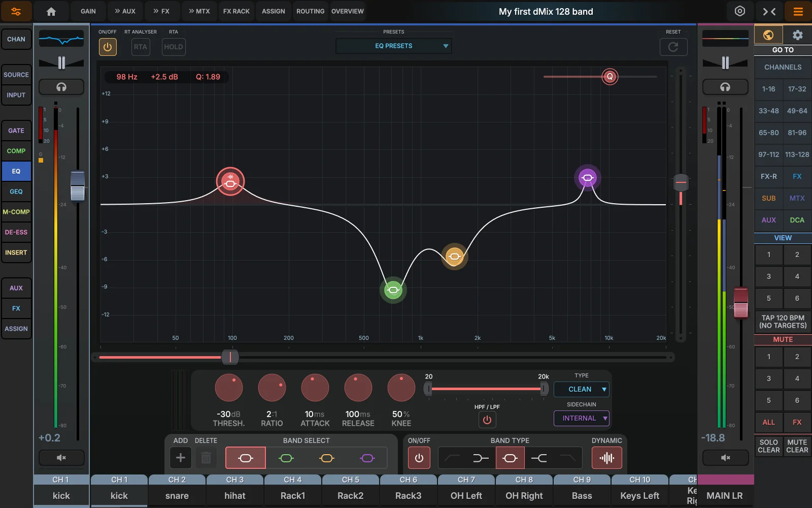This screenshot has height=508, width=812.
Task: Open the OVERVIEW tab
Action: [x=348, y=11]
